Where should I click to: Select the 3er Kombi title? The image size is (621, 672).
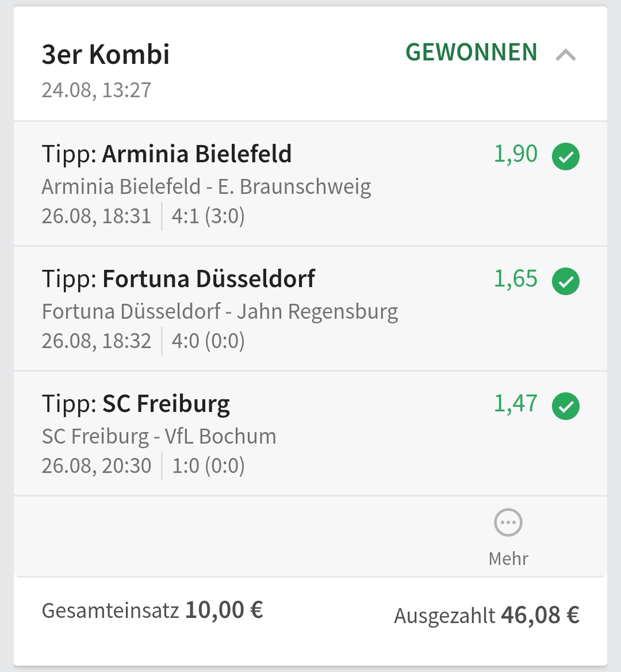click(106, 55)
